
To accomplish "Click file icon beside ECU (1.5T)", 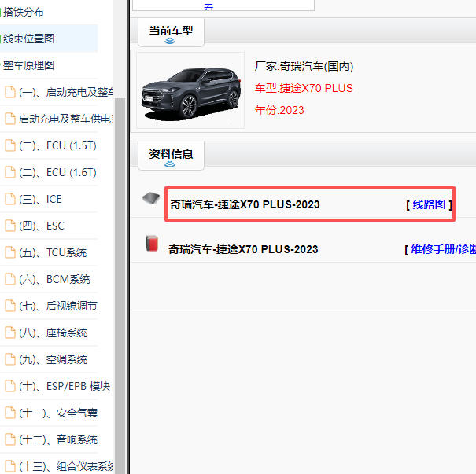I will [x=10, y=145].
